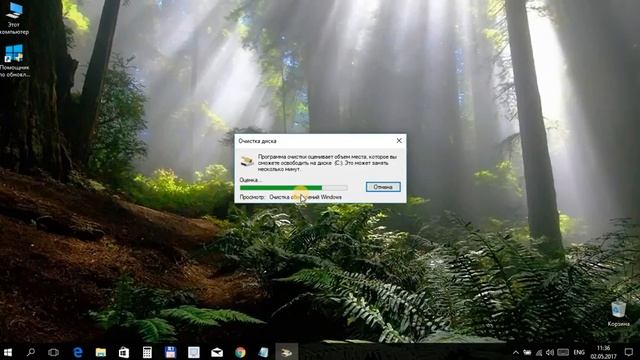Open Mail app from the taskbar
640x360 pixels.
(217, 352)
